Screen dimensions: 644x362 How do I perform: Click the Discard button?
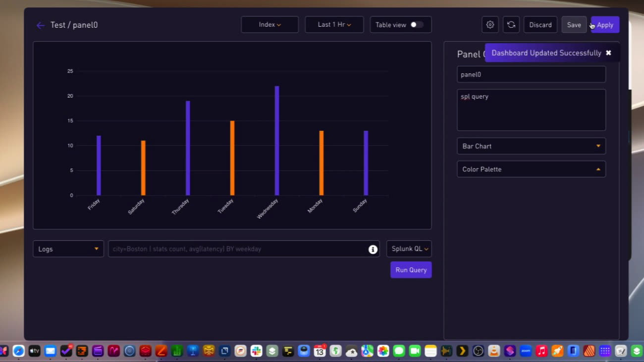tap(540, 25)
